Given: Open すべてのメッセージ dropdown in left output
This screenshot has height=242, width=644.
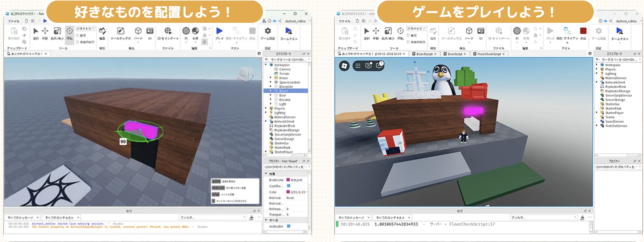Looking at the screenshot, I should point(23,218).
